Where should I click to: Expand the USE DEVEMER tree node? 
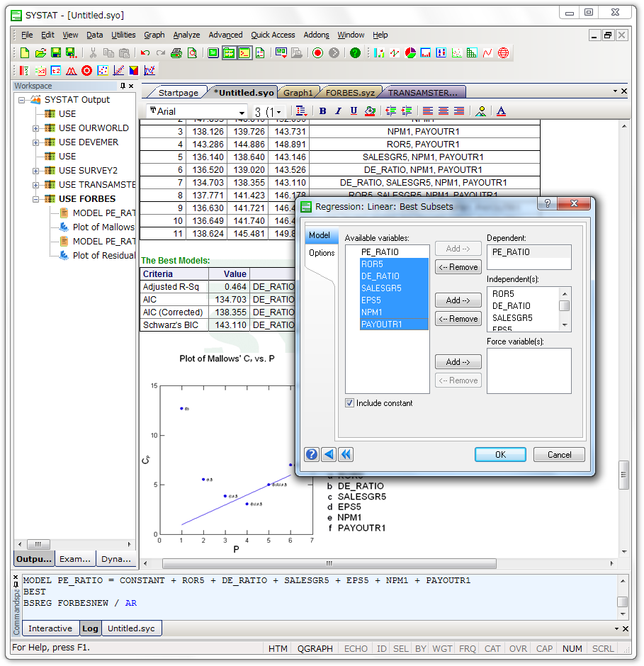tap(35, 142)
